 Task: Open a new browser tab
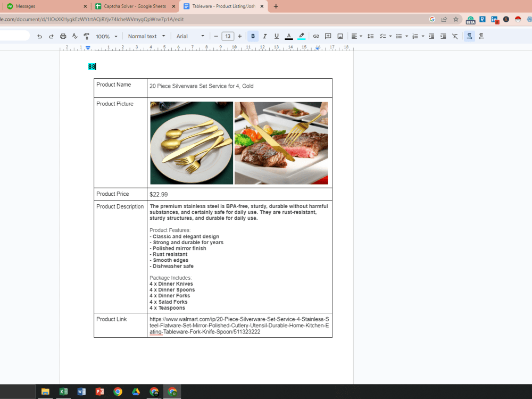tap(276, 6)
